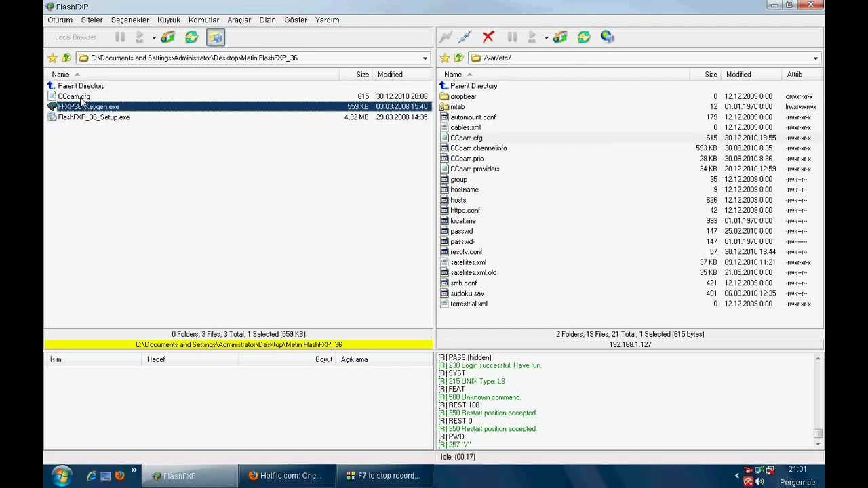Sort remote files by Size column
This screenshot has width=868, height=488.
point(705,75)
